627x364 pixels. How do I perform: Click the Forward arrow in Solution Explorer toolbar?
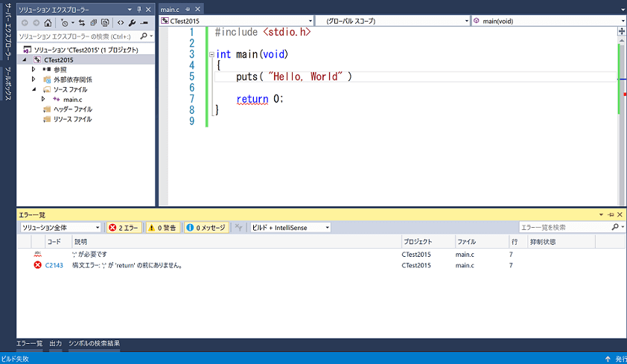point(36,23)
